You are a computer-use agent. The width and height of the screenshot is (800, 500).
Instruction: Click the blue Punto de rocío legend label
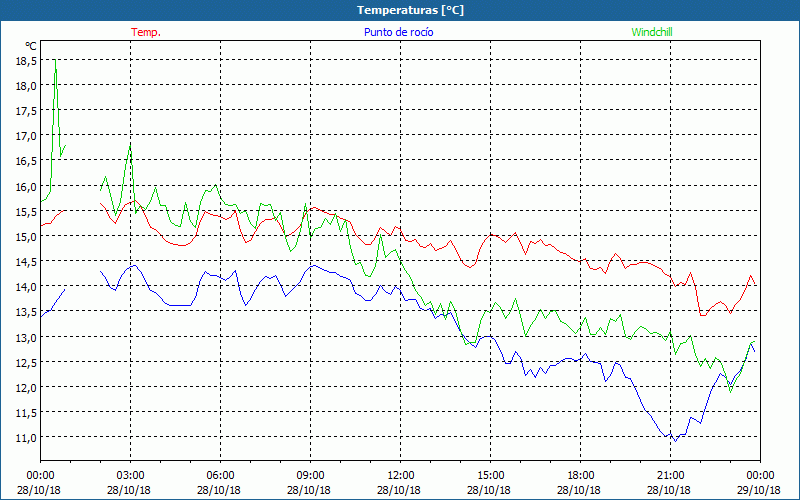click(x=398, y=32)
